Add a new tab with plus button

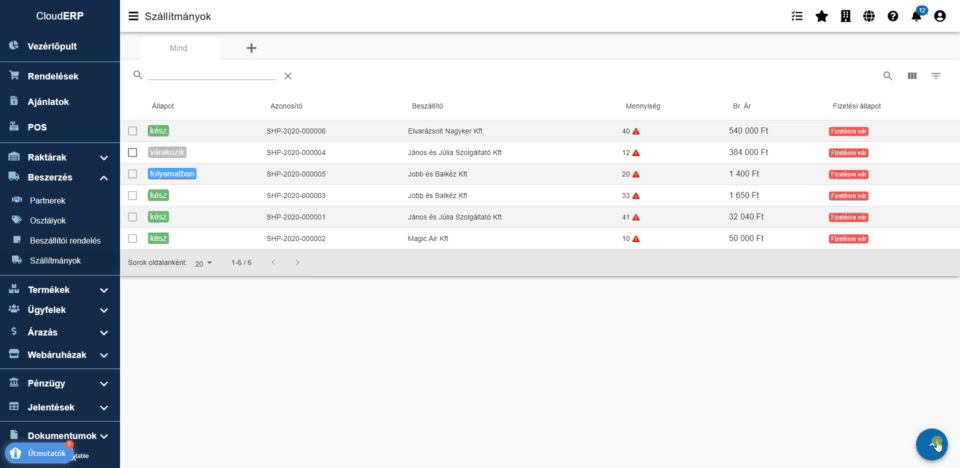(251, 48)
